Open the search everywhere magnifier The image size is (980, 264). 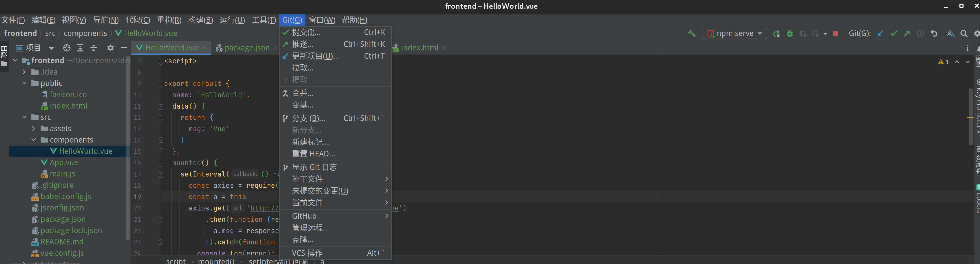click(964, 33)
